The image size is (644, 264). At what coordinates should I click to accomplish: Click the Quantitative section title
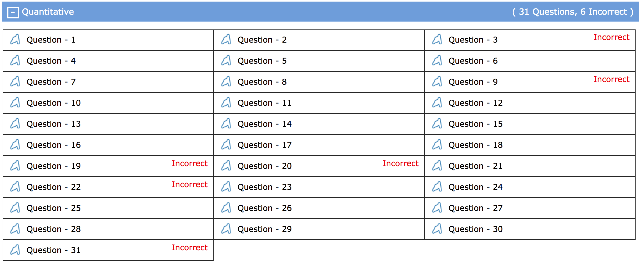(48, 12)
